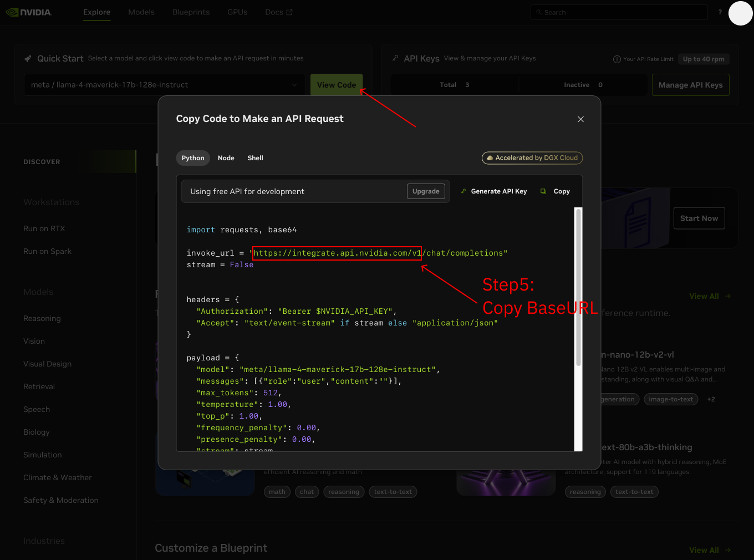Click the code panel vertical scrollbar

click(x=578, y=287)
